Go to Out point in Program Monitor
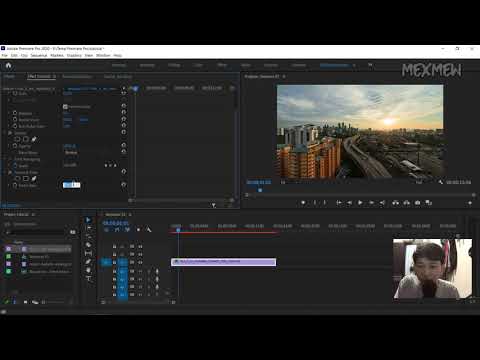This screenshot has height=360, width=480. pyautogui.click(x=382, y=203)
